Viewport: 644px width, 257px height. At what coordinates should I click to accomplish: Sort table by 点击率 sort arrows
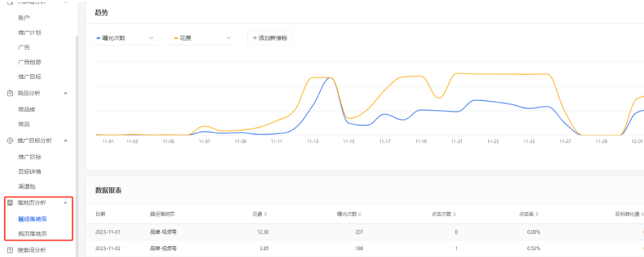click(x=537, y=214)
